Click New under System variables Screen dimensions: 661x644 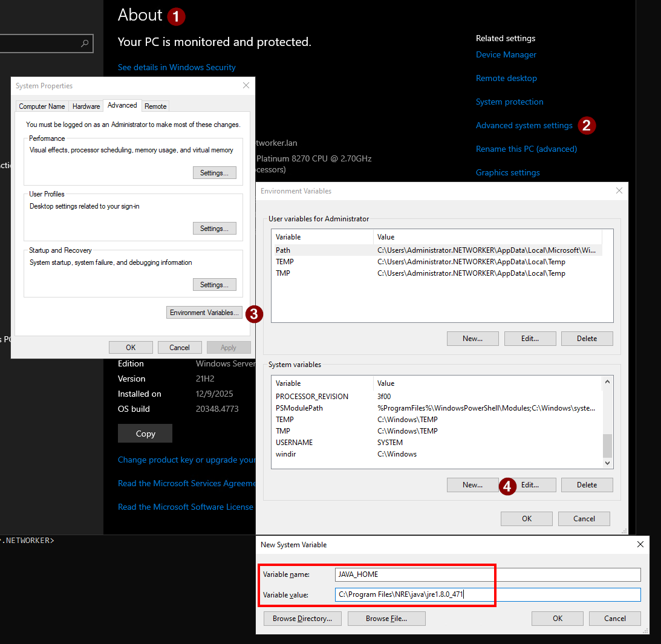(x=472, y=484)
